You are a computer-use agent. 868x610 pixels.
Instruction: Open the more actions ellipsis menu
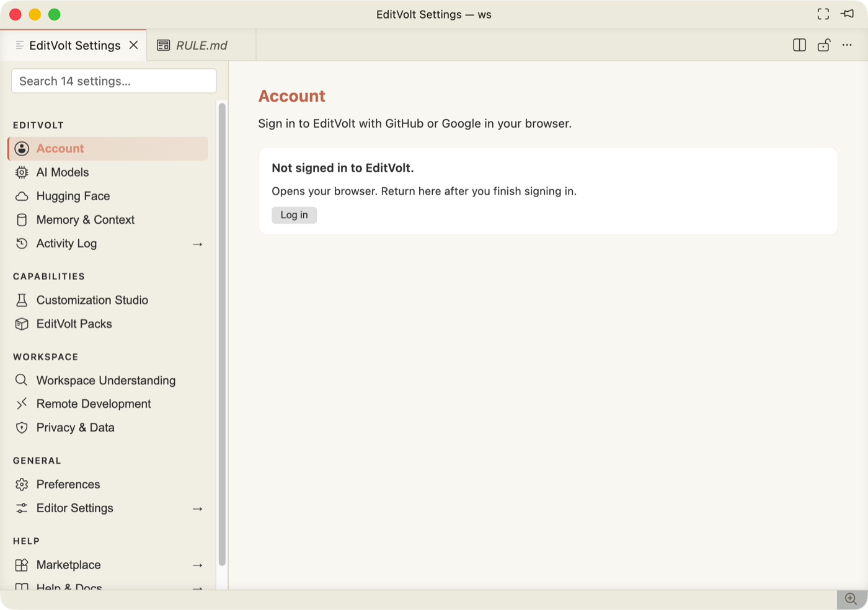tap(847, 45)
